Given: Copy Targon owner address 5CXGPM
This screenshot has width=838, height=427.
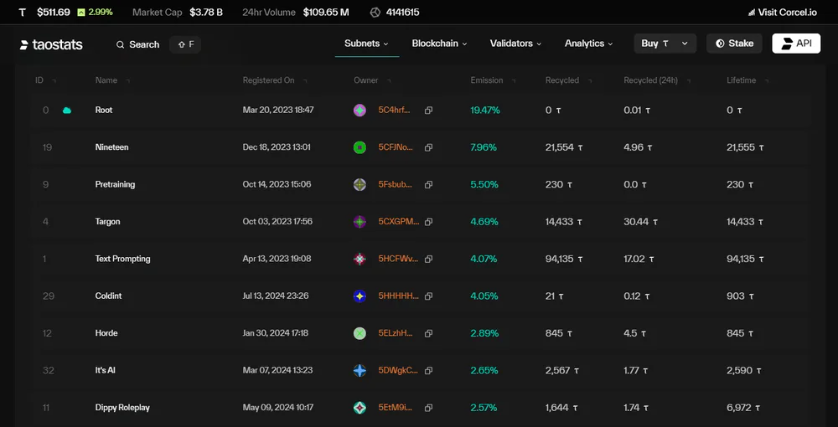Looking at the screenshot, I should click(428, 222).
